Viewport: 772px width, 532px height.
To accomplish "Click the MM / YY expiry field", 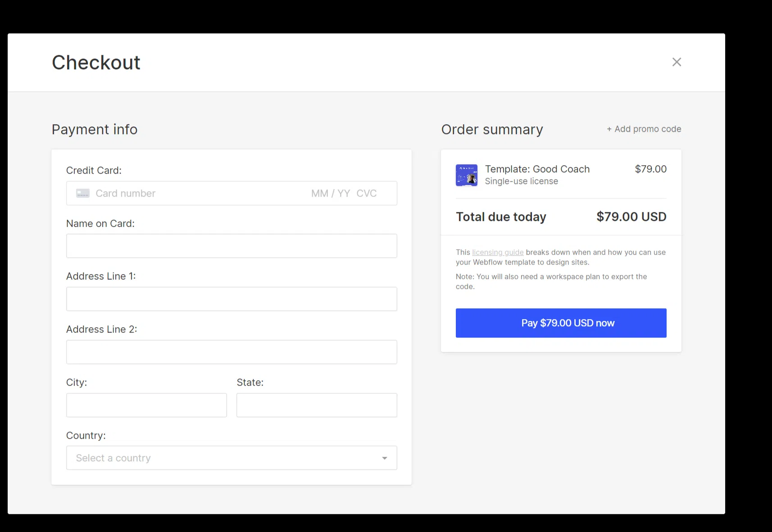I will coord(330,194).
